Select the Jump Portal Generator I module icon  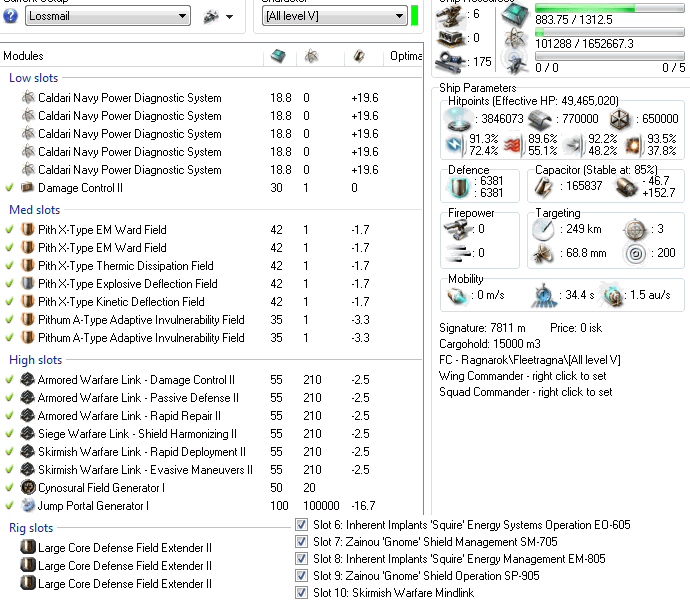[x=28, y=506]
